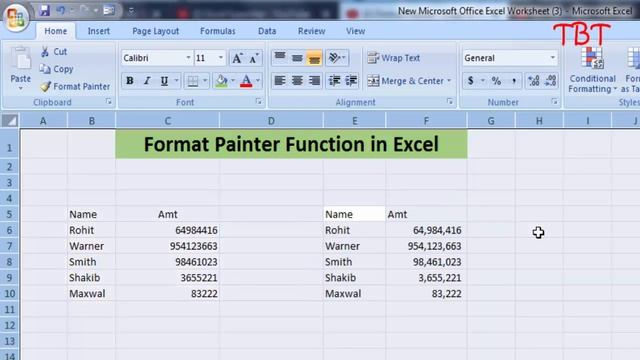The image size is (640, 360).
Task: Open the Calibri font name dropdown
Action: (x=188, y=58)
